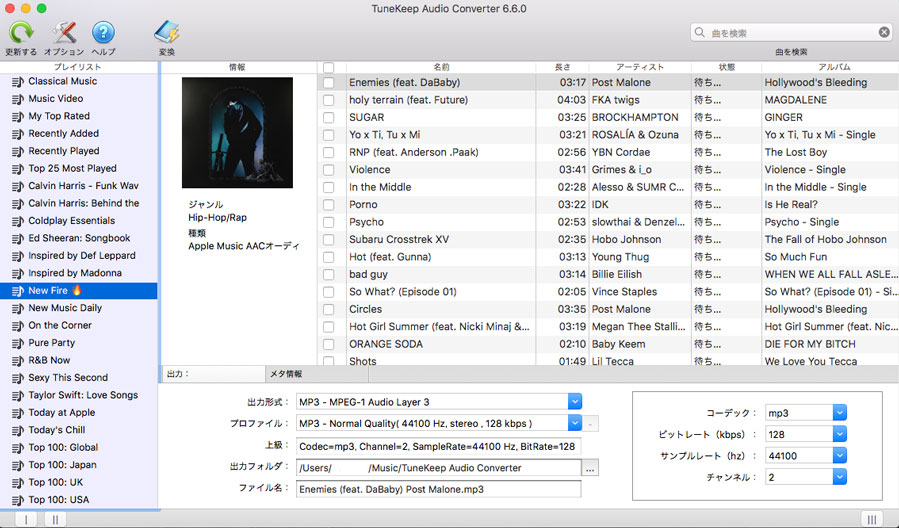Viewport: 899px width, 528px height.
Task: Select the Inspired by Madonna playlist
Action: (x=79, y=273)
